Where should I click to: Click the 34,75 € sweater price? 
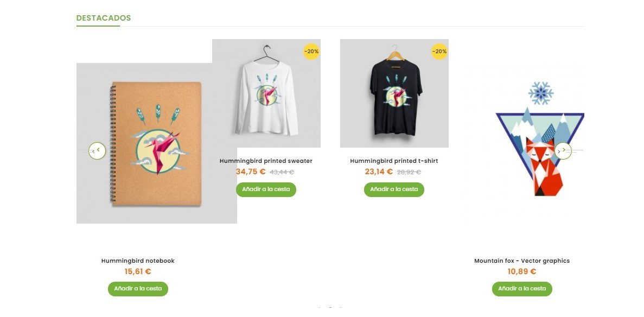click(x=251, y=172)
